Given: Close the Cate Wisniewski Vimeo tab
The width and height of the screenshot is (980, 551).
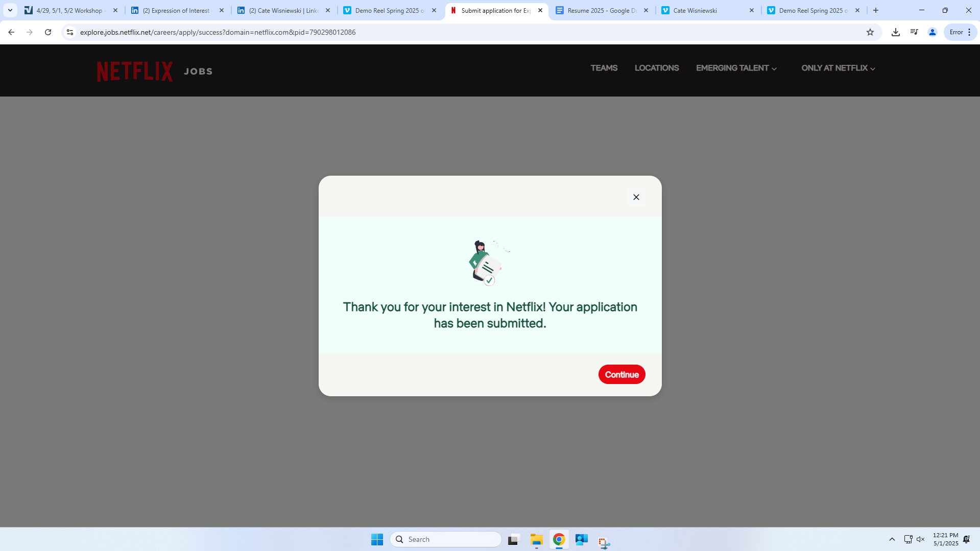Looking at the screenshot, I should point(752,10).
